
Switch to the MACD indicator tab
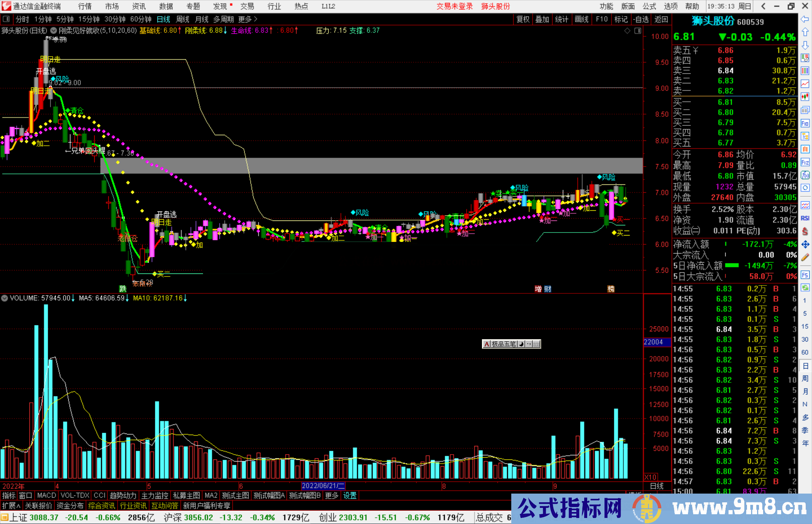click(x=46, y=495)
